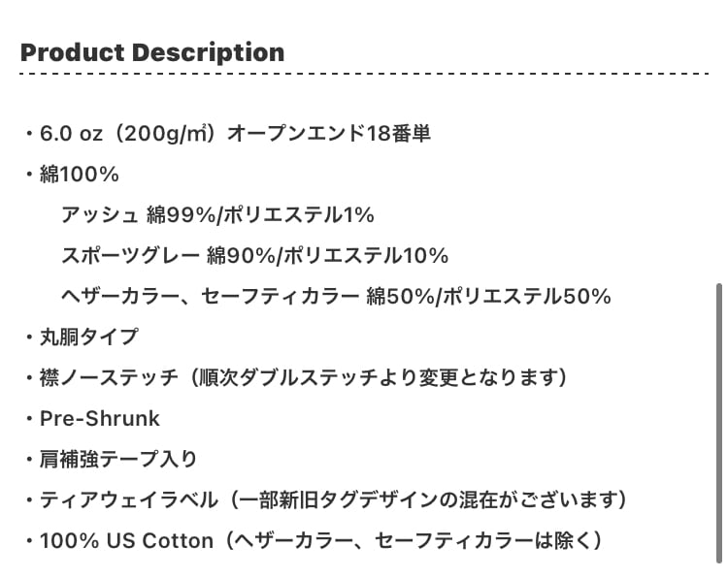728x579 pixels.
Task: Click the スポーツグレー word
Action: click(130, 256)
